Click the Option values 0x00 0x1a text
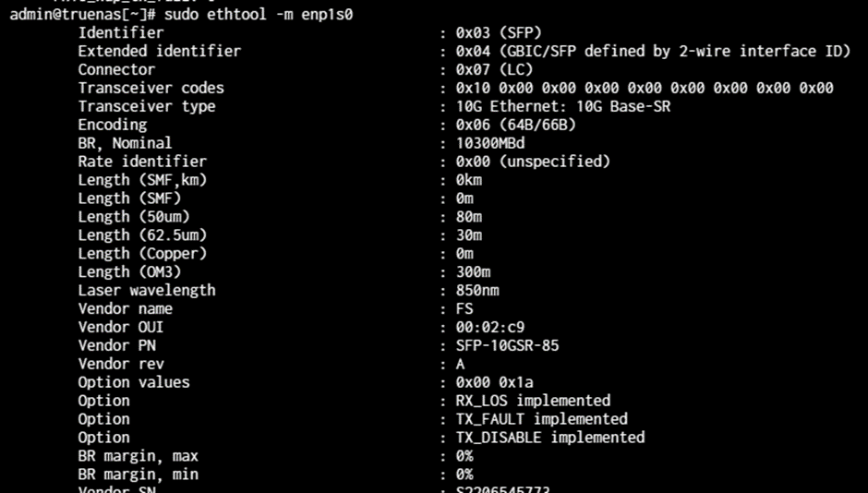868x493 pixels. click(494, 382)
